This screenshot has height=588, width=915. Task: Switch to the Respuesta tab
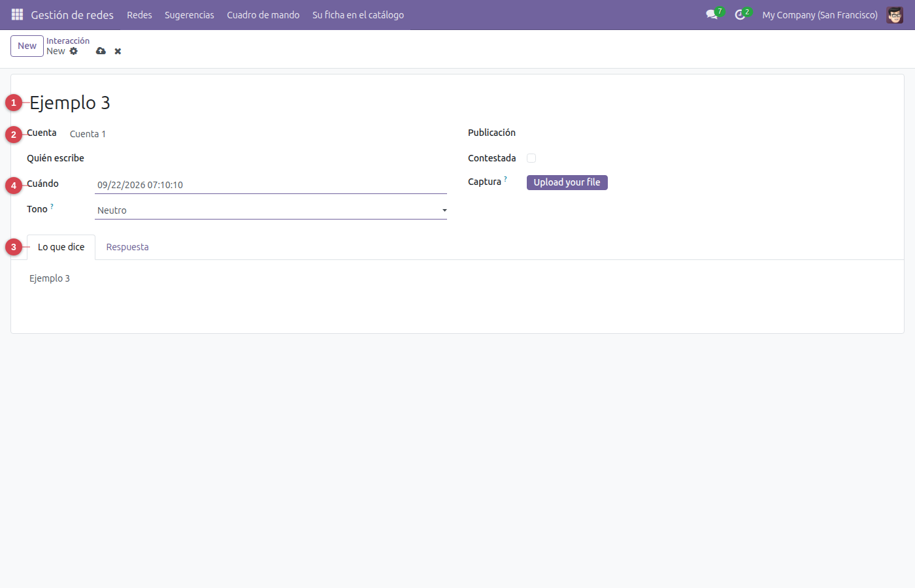pyautogui.click(x=127, y=247)
